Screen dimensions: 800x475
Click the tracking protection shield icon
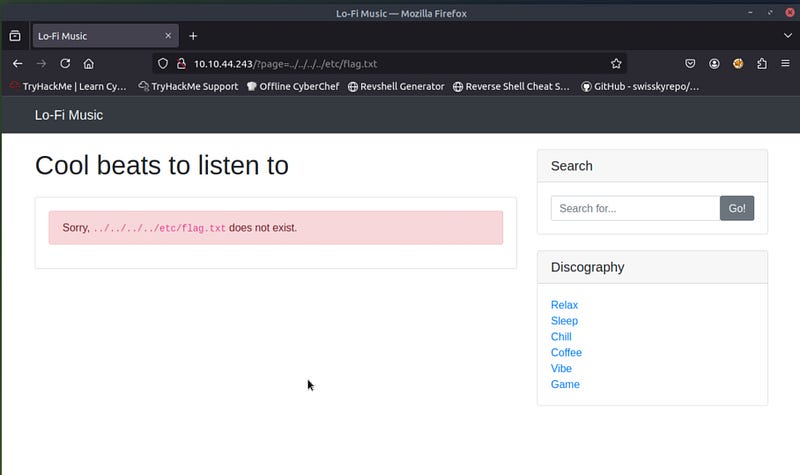164,63
